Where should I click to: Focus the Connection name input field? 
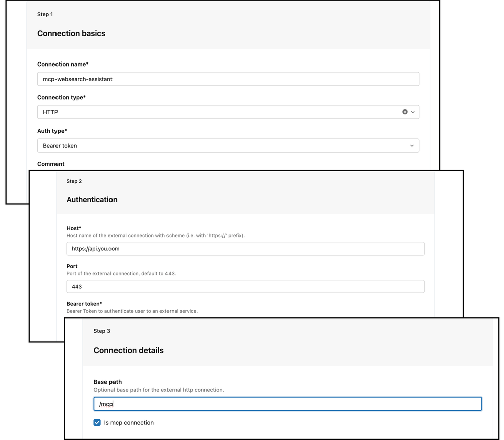228,79
